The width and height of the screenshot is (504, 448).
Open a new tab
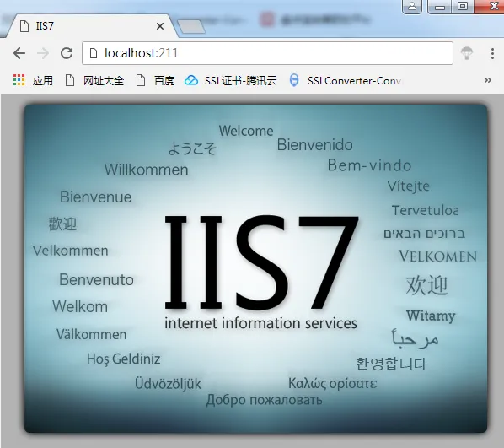point(191,27)
